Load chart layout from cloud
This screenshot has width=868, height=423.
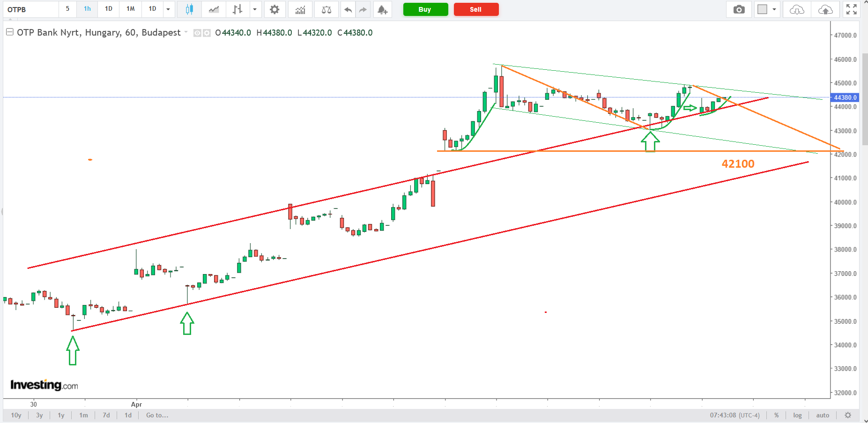(x=797, y=9)
